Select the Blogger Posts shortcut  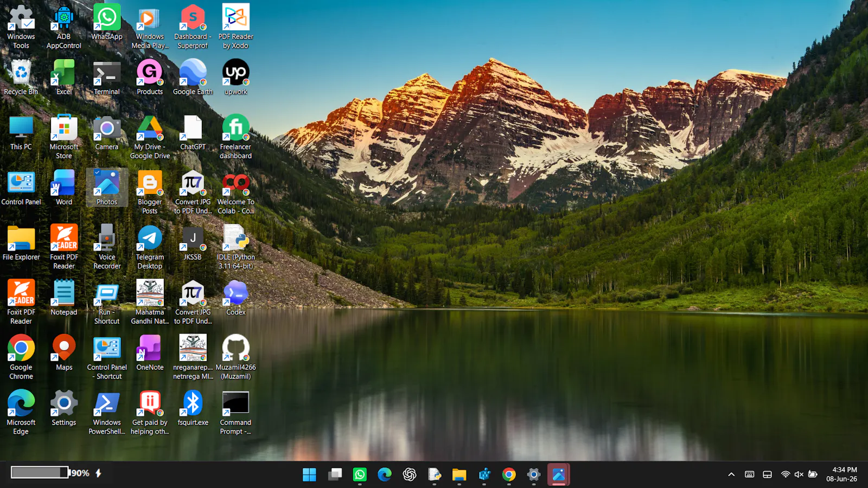(150, 192)
